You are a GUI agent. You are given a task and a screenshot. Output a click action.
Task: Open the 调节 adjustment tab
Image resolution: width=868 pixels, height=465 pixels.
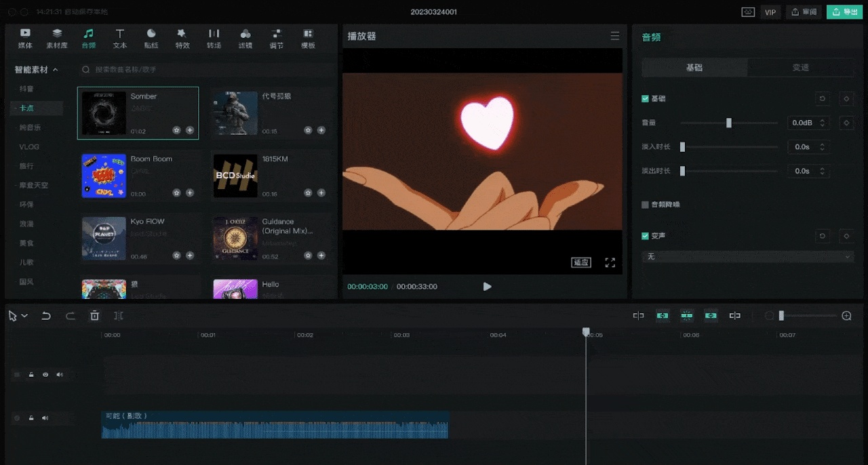click(x=277, y=39)
